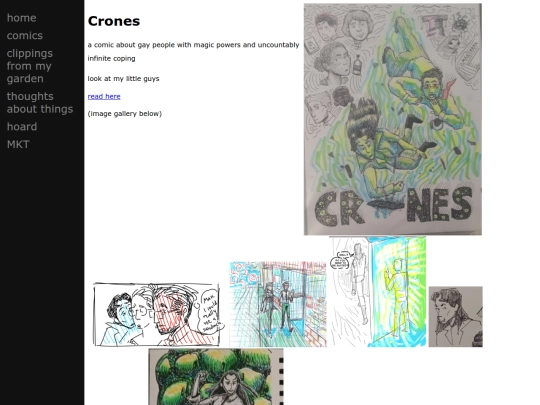Open the colorful hallway drawing thumbnail
Image resolution: width=540 pixels, height=405 pixels.
tap(278, 304)
